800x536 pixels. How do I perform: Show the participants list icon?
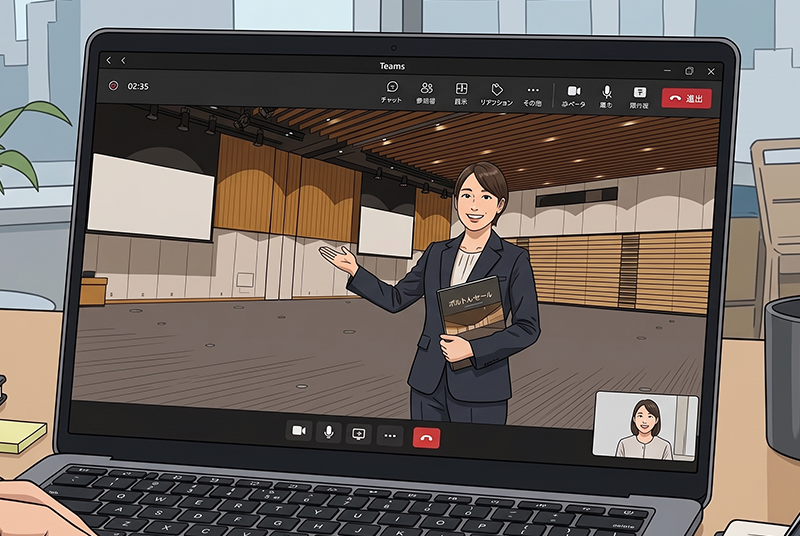click(x=426, y=93)
